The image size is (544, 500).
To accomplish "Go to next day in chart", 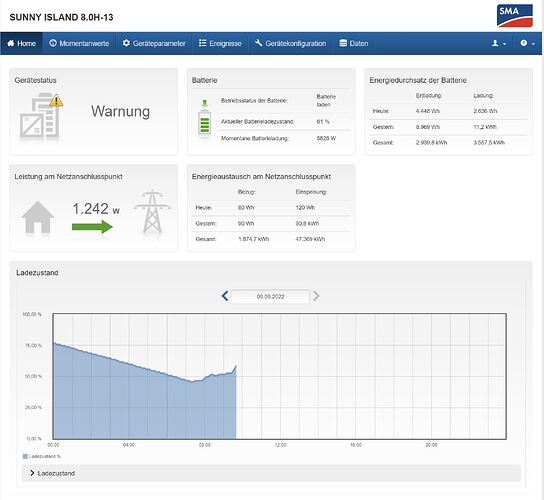I will coord(316,296).
